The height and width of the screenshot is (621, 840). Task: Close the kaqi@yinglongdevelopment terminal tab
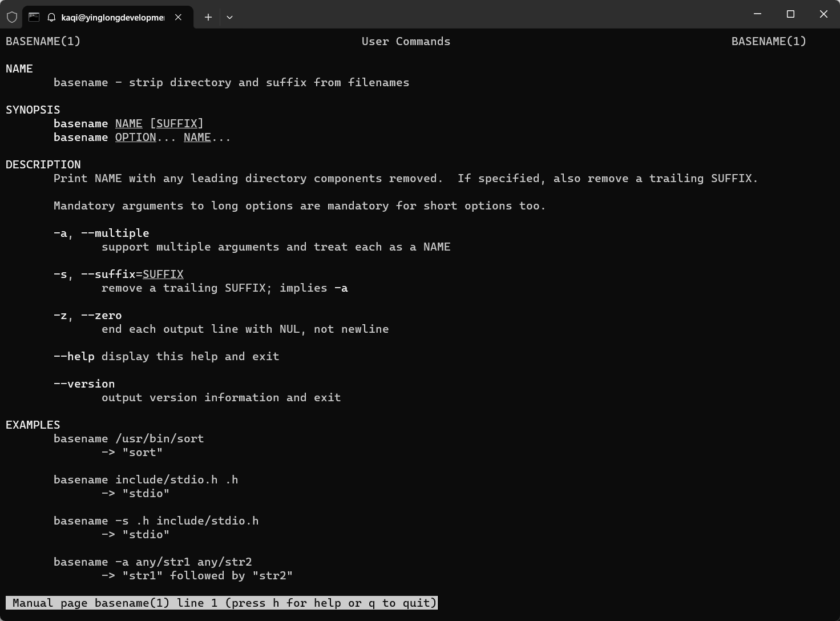click(179, 17)
